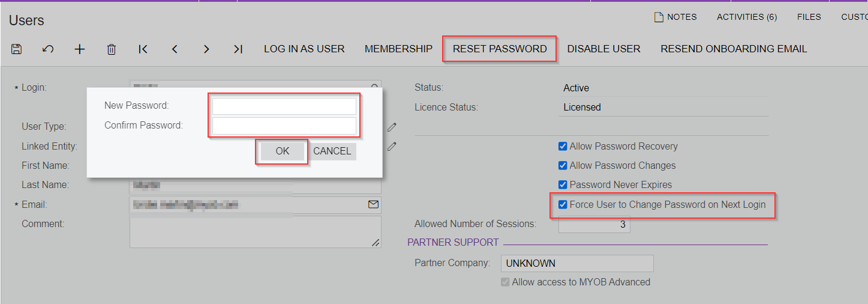Viewport: 868px width, 304px height.
Task: Open the Files tab
Action: pos(809,17)
